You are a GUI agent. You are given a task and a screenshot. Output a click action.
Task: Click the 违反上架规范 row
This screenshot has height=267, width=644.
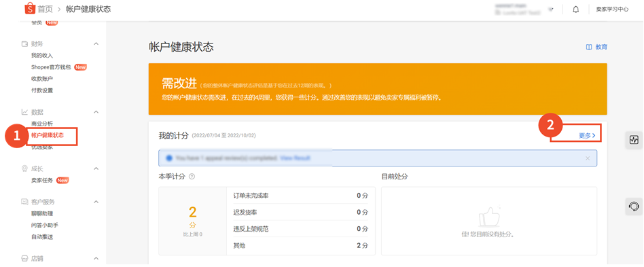click(301, 229)
